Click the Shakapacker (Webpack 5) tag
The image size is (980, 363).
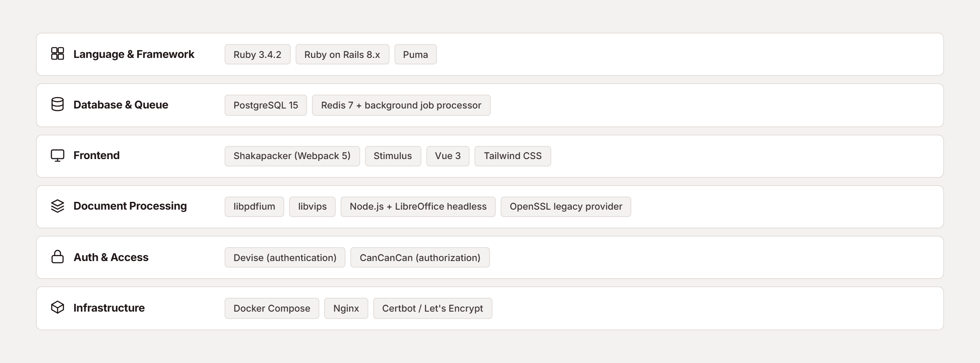pos(292,156)
